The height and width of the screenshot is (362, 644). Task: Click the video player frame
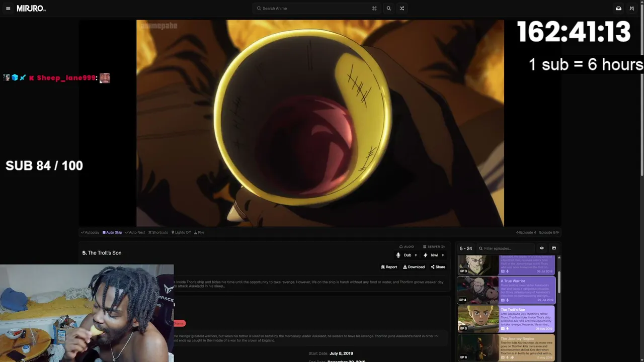[320, 123]
